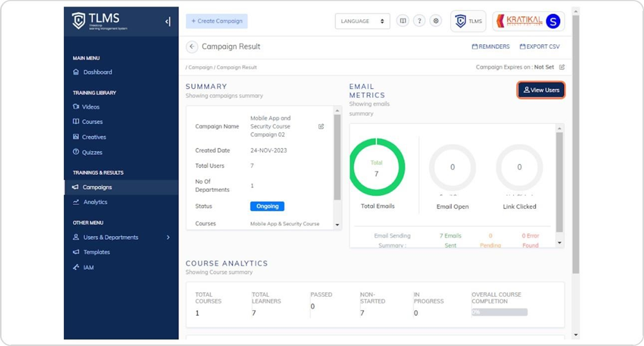The width and height of the screenshot is (644, 346).
Task: Click EXPORT CSV link
Action: pos(540,47)
